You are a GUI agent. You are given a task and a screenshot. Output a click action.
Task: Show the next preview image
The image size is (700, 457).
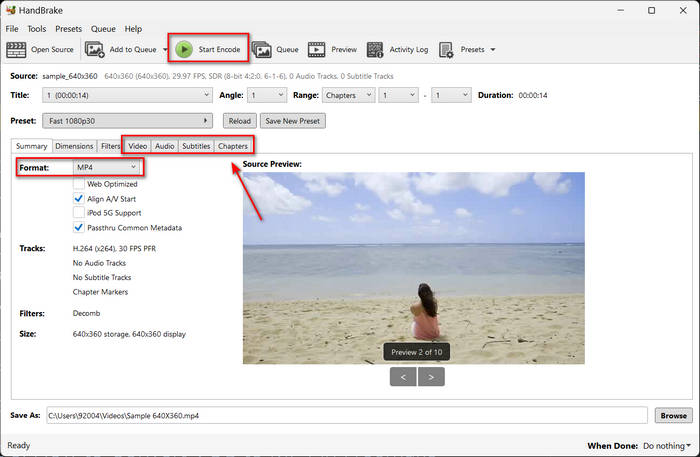pos(431,377)
